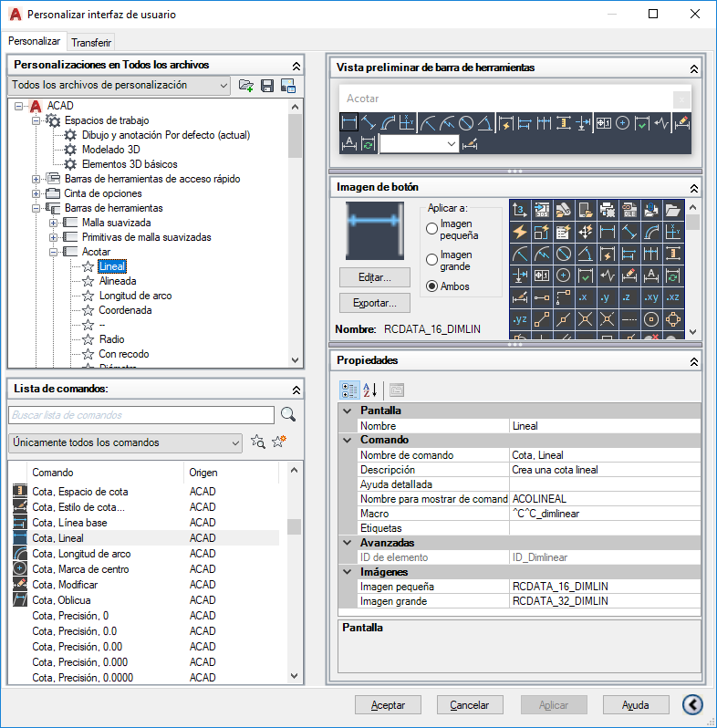Click the search magnifier for command list
The height and width of the screenshot is (728, 717).
click(x=288, y=414)
